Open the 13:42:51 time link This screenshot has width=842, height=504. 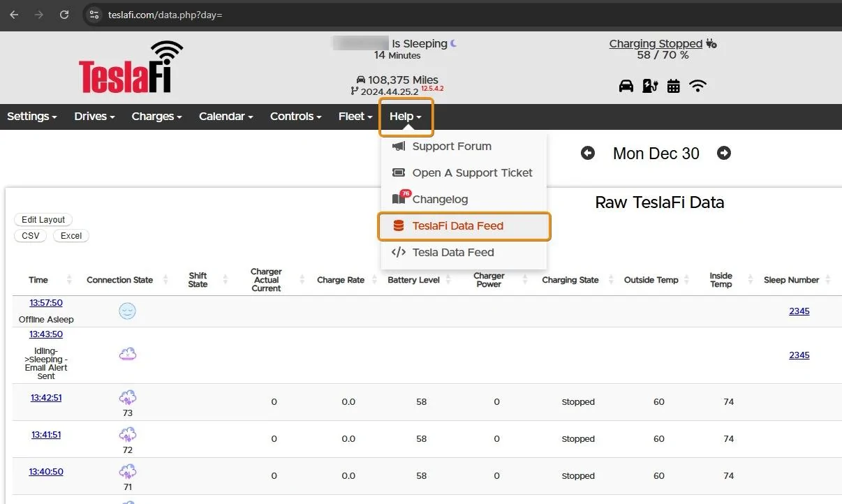click(x=46, y=398)
